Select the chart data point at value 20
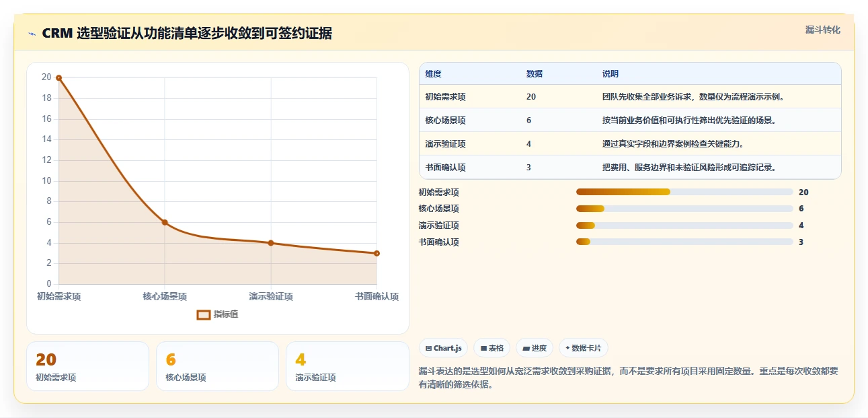Screen dimensions: 868x418 click(58, 78)
